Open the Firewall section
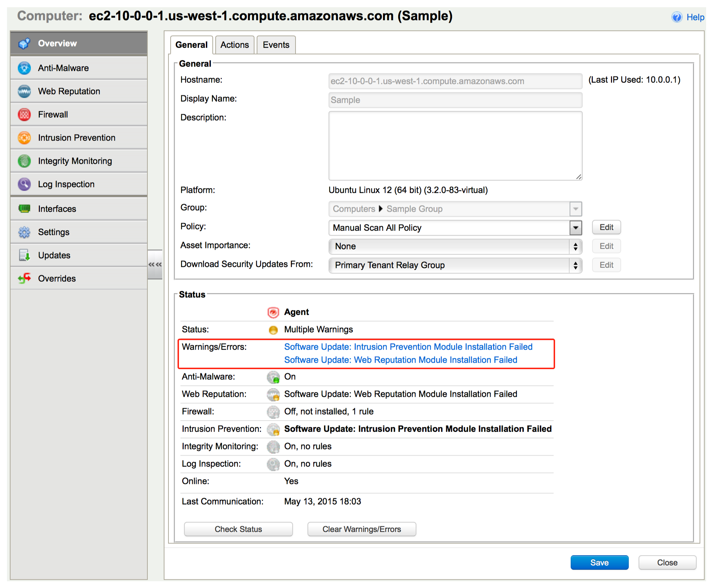The width and height of the screenshot is (713, 588). point(79,114)
